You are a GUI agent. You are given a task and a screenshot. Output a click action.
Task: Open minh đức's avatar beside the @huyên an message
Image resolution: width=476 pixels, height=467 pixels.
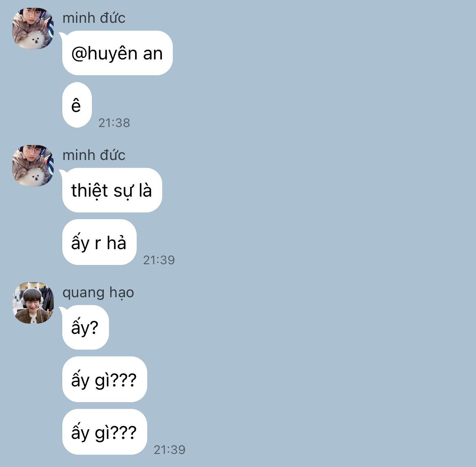(33, 28)
